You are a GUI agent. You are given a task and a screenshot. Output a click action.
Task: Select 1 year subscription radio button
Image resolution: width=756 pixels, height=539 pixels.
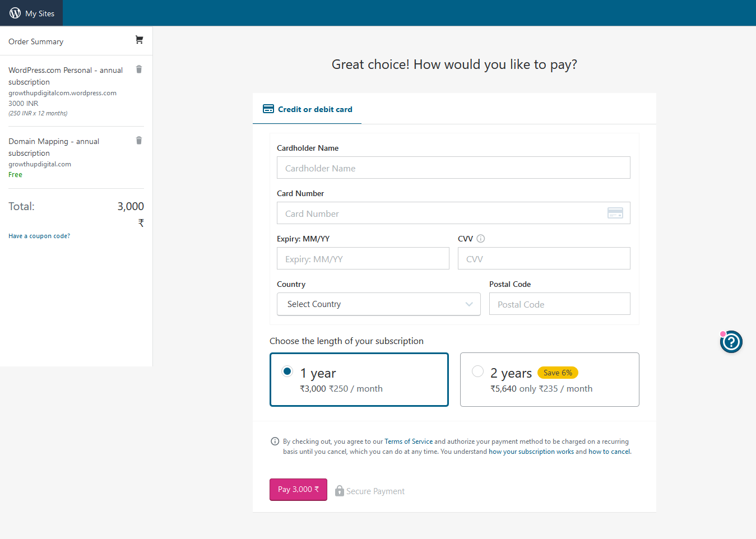[x=287, y=371]
